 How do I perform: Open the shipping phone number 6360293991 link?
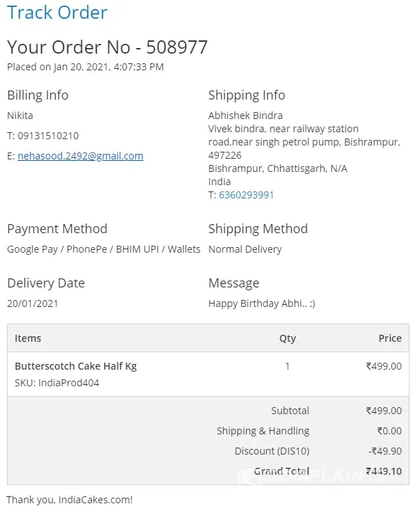(246, 195)
